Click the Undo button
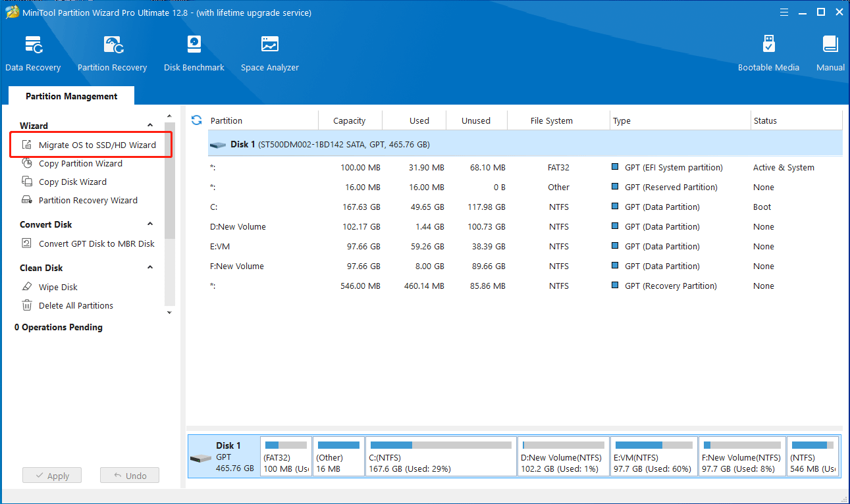 130,476
